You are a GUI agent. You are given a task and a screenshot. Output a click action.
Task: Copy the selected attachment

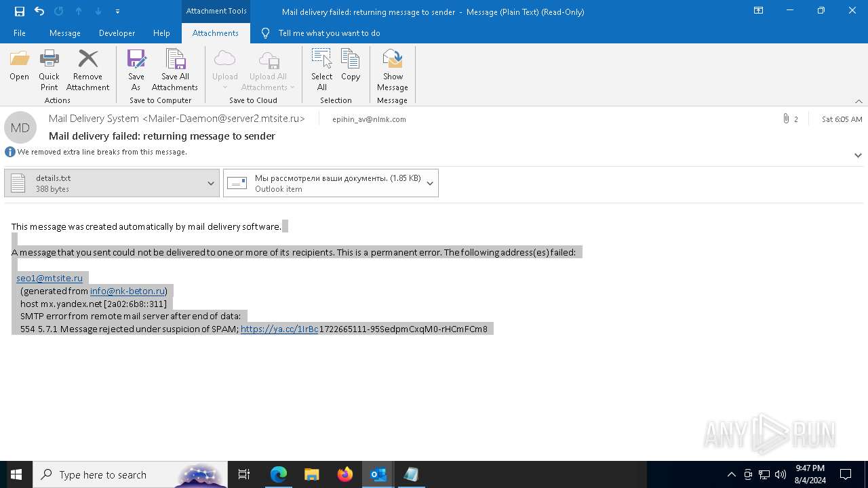click(351, 65)
